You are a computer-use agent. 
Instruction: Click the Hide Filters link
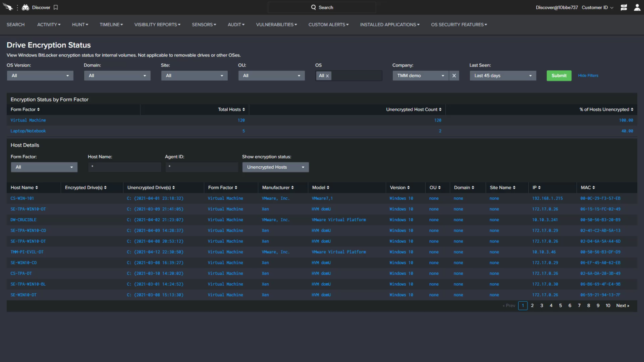coord(588,75)
